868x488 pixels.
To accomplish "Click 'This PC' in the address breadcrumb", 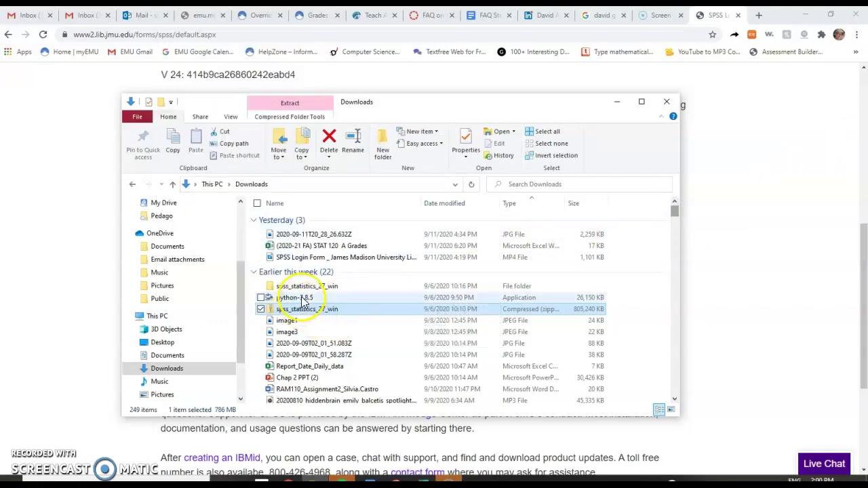I will pyautogui.click(x=212, y=184).
